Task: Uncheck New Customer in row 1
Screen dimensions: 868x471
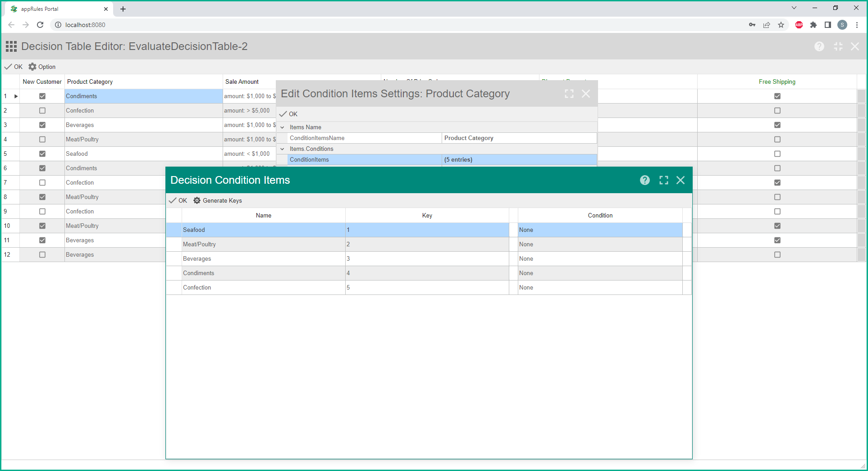Action: coord(42,96)
